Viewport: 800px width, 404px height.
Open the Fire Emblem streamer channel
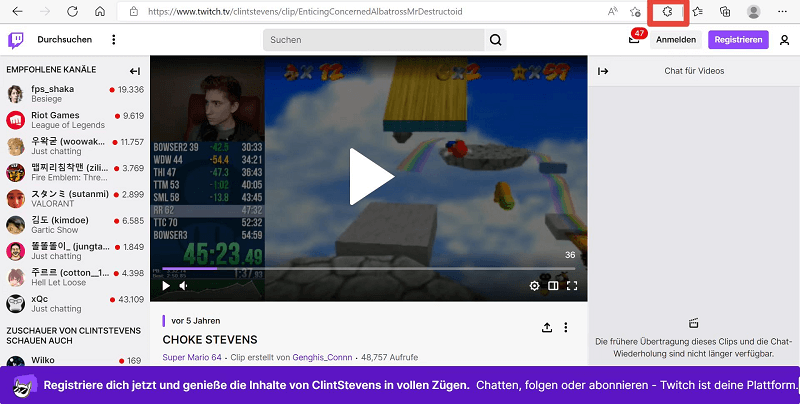(x=75, y=172)
